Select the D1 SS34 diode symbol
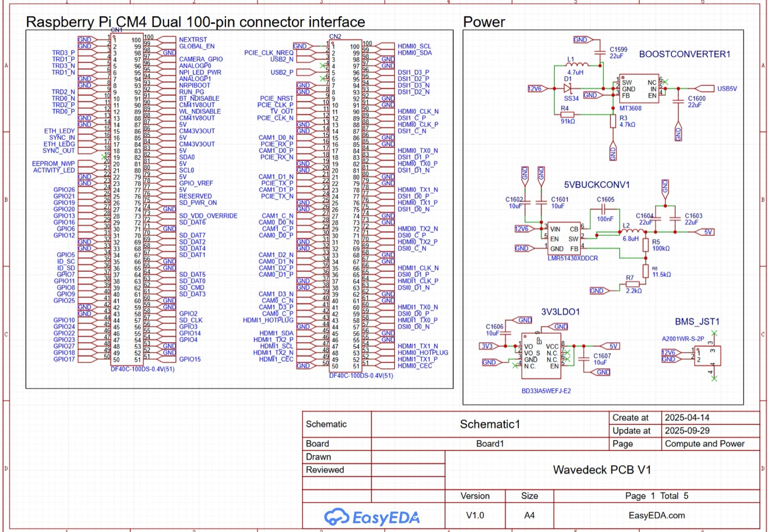 [568, 88]
